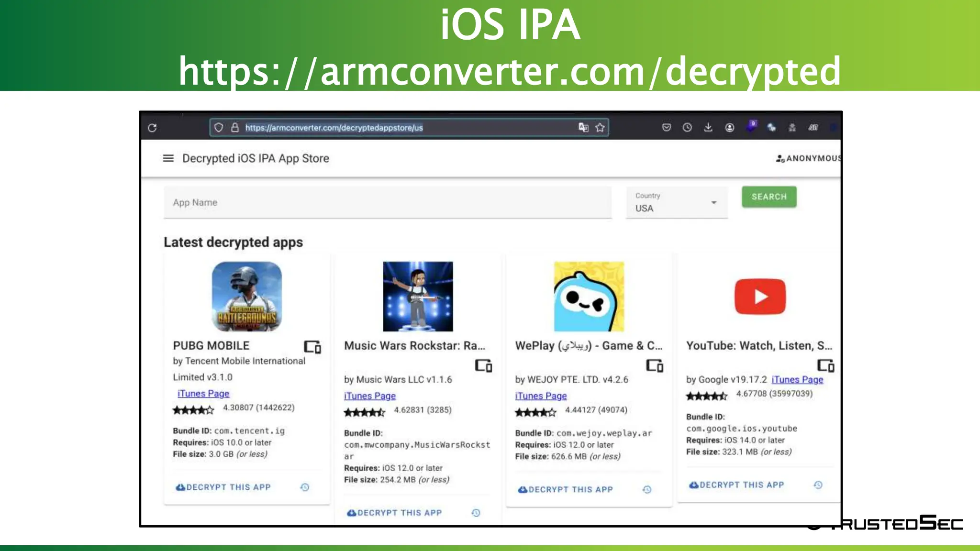Screen dimensions: 980x551
Task: Open the Country dropdown showing USA
Action: (x=677, y=203)
